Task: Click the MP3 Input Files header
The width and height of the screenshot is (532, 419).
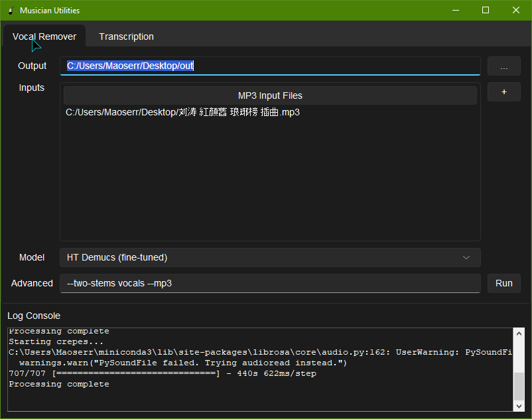Action: pyautogui.click(x=270, y=95)
